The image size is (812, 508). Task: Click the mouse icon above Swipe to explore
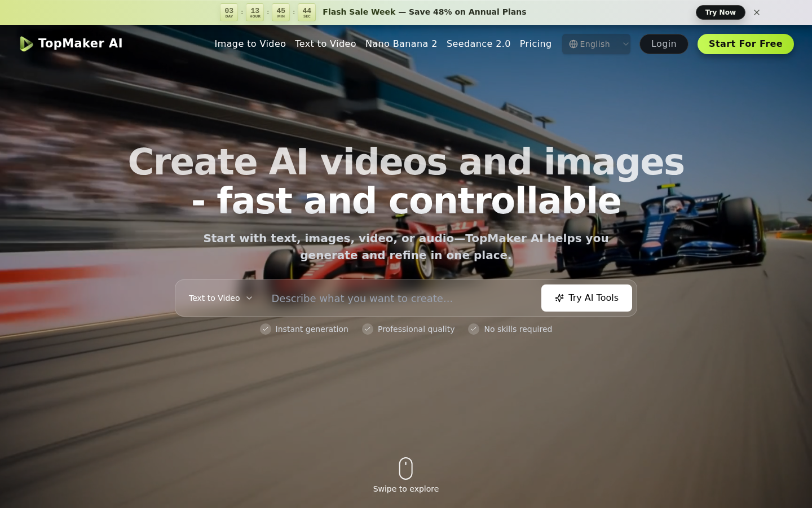pos(405,468)
